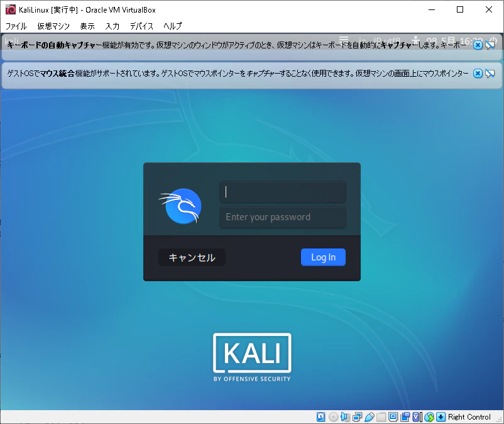Click the Enter your password field

point(283,217)
